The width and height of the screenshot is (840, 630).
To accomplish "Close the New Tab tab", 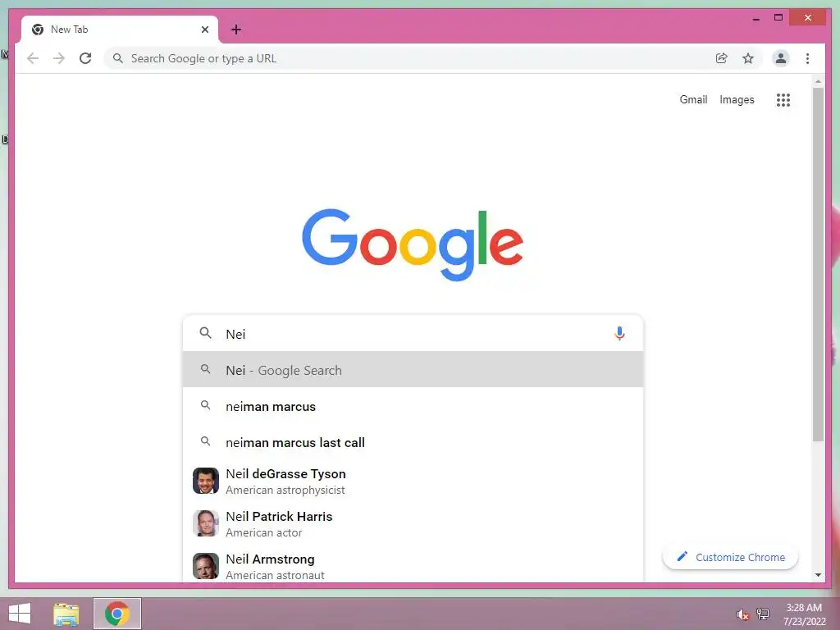I will coord(204,30).
